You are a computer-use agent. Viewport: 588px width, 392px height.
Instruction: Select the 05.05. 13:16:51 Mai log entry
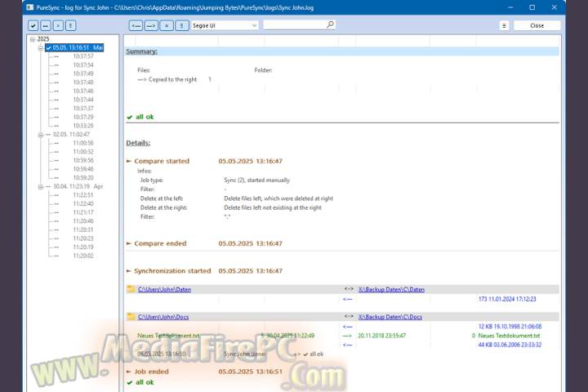[x=74, y=47]
